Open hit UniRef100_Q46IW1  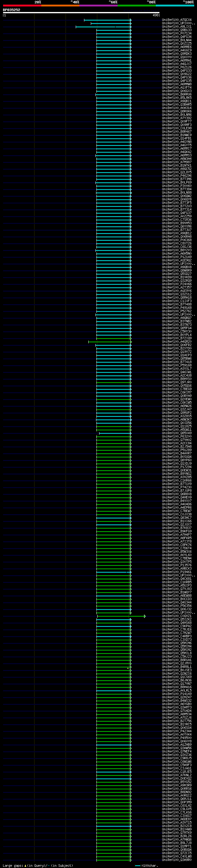pos(177,372)
